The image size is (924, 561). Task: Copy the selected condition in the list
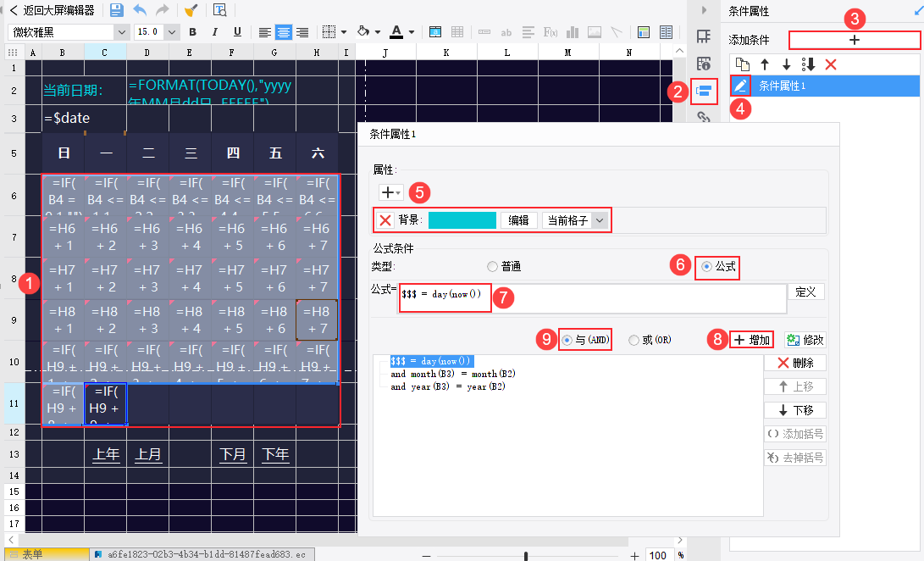coord(742,64)
